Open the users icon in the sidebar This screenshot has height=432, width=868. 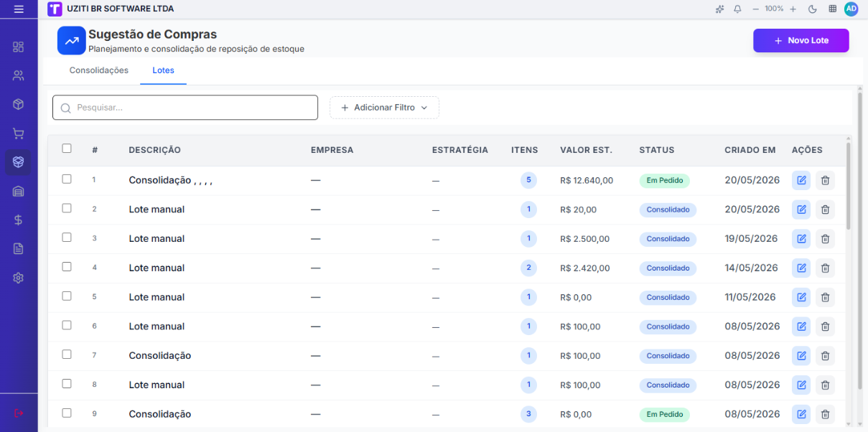[19, 75]
